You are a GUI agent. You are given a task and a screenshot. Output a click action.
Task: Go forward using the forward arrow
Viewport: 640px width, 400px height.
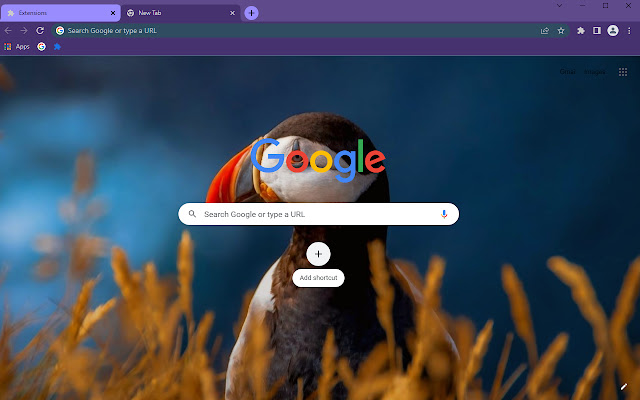[24, 31]
